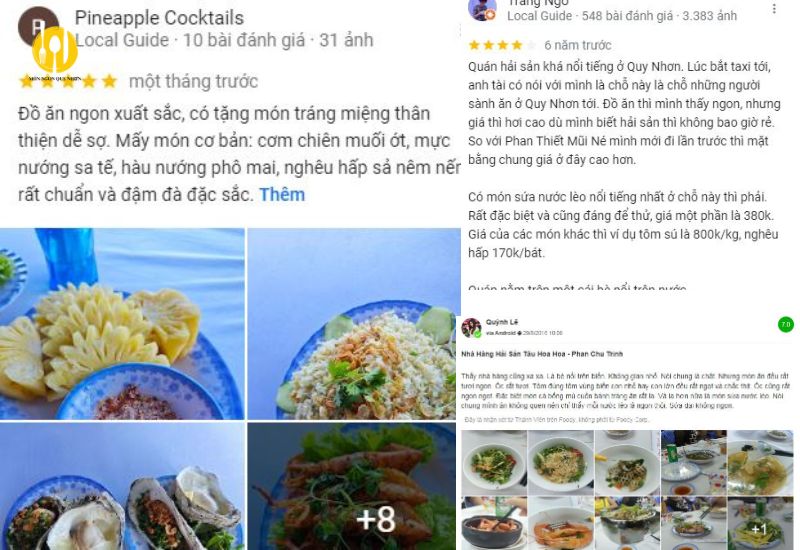
Task: Click the green 7.0 rating badge
Action: 786,324
